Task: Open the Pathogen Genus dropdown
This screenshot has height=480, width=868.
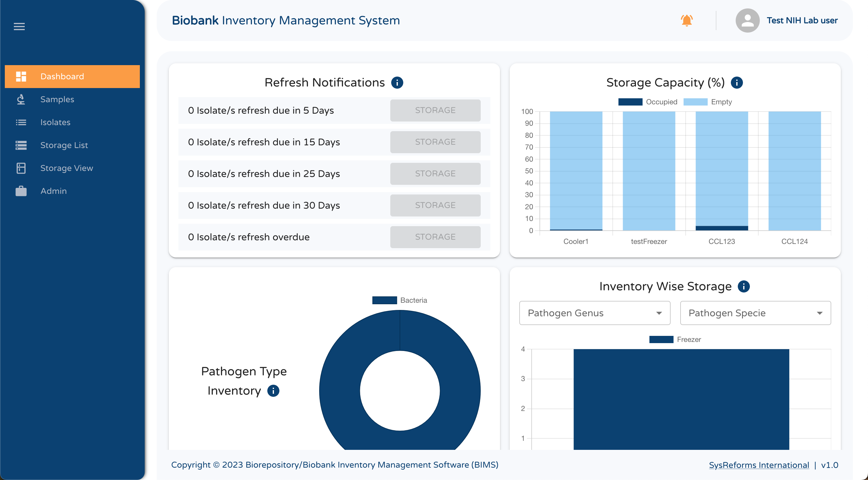Action: (594, 313)
